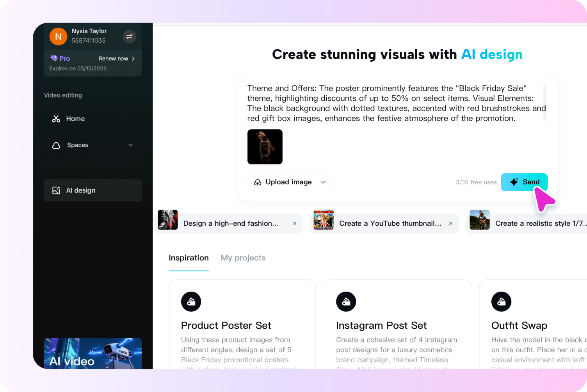Click Nyxia Taylor's avatar icon
The image size is (587, 392).
(58, 36)
